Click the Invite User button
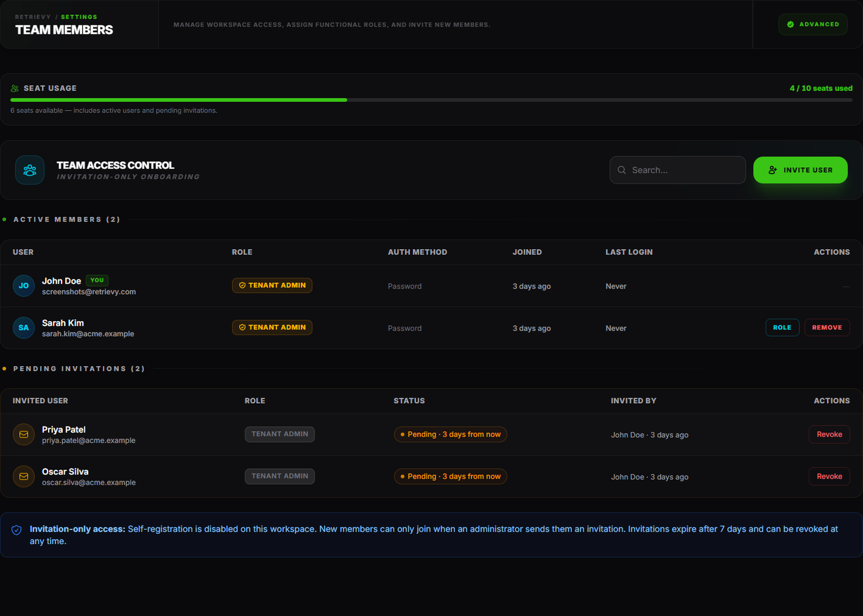Viewport: 863px width, 616px height. (800, 170)
